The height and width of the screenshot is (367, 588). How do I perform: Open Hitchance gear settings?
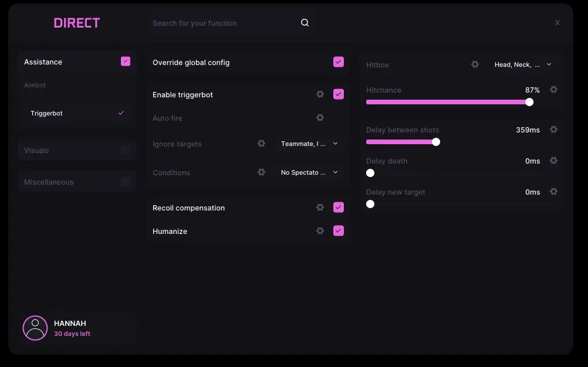coord(553,90)
